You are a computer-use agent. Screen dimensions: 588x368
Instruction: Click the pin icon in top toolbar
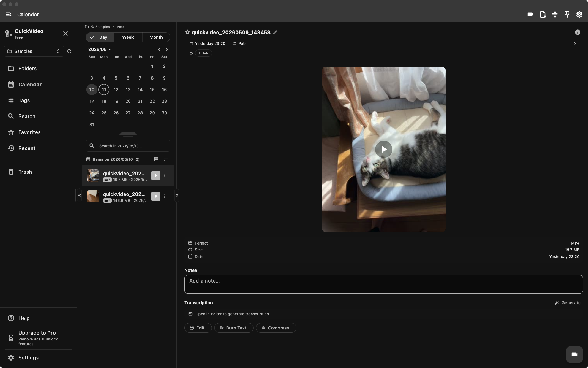pyautogui.click(x=567, y=14)
